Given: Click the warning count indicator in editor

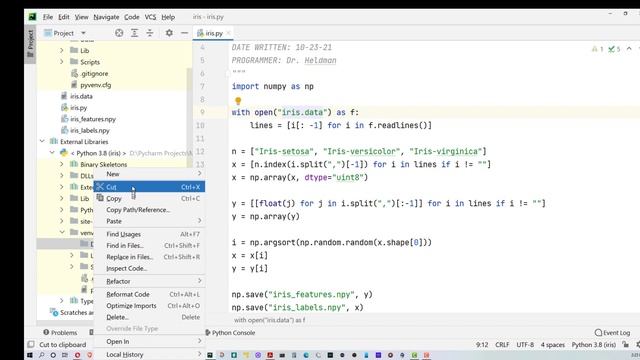Looking at the screenshot, I should 597,49.
